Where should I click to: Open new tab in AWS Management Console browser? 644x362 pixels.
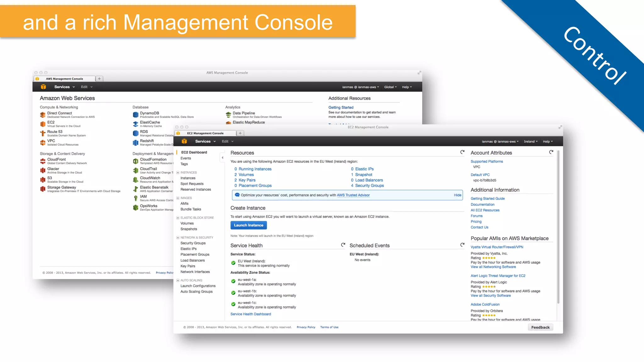99,79
